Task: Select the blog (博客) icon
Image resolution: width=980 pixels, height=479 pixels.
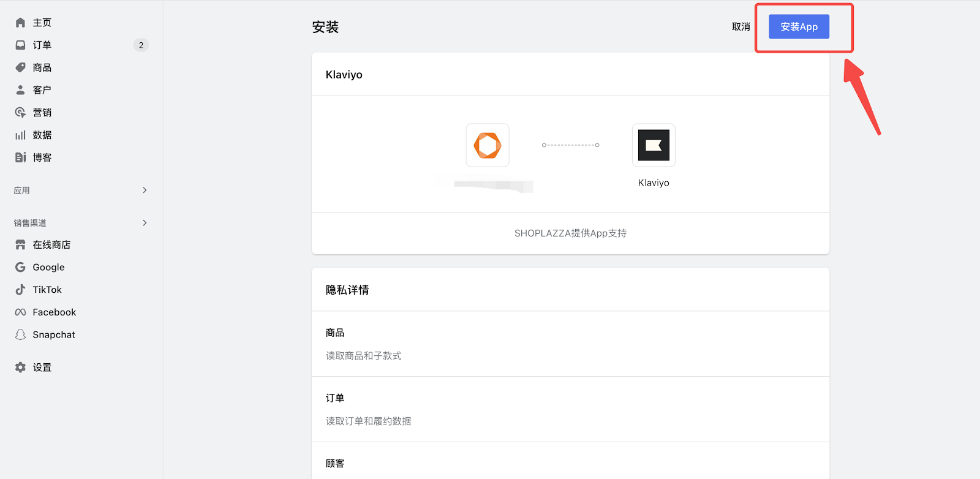Action: 20,157
